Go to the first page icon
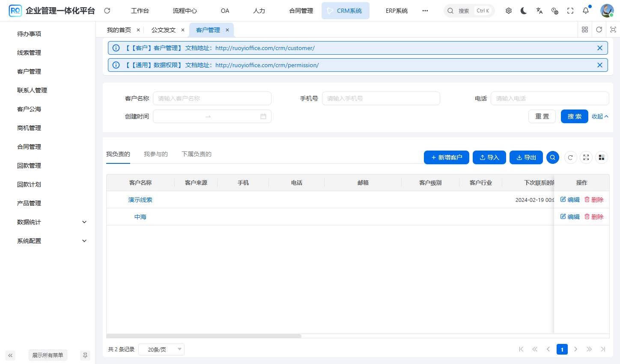Viewport: 620px width, 364px height. pos(521,349)
